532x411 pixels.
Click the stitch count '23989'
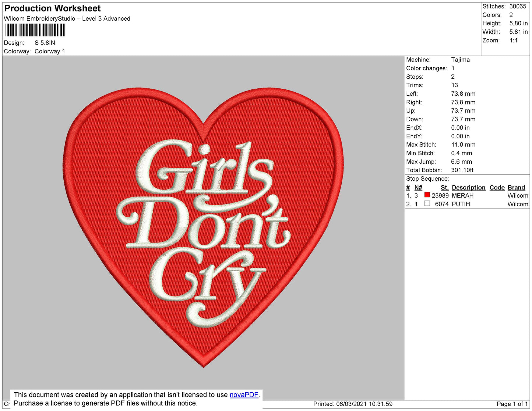(440, 196)
